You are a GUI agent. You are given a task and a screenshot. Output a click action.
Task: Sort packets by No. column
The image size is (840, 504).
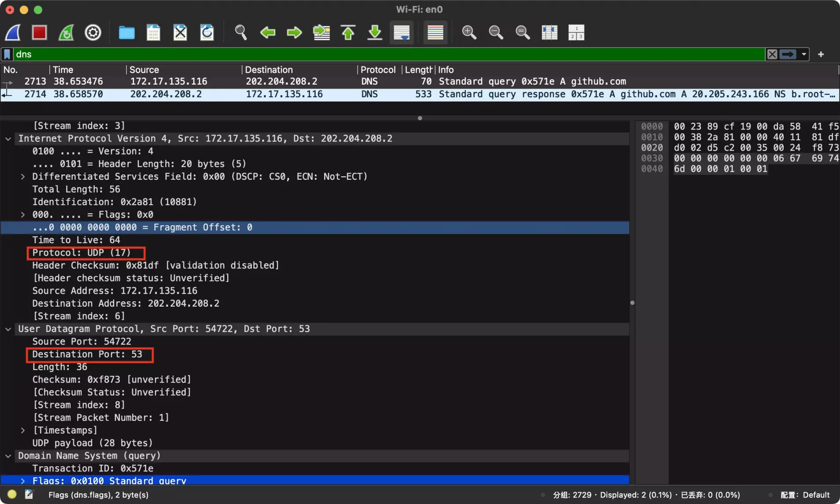25,70
